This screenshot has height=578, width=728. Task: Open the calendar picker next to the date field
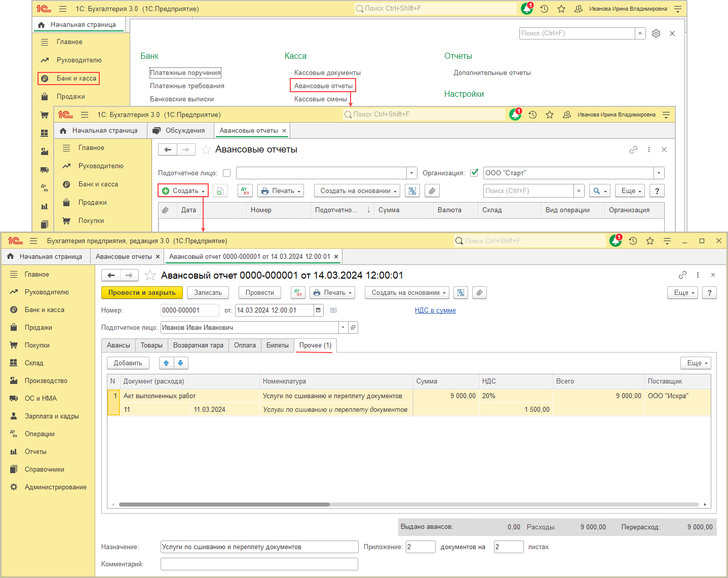click(318, 310)
